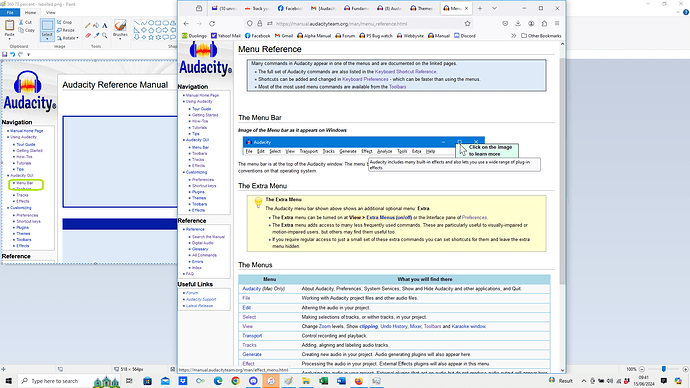Undo the last action in Paint
The height and width of the screenshot is (388, 690).
13,55
